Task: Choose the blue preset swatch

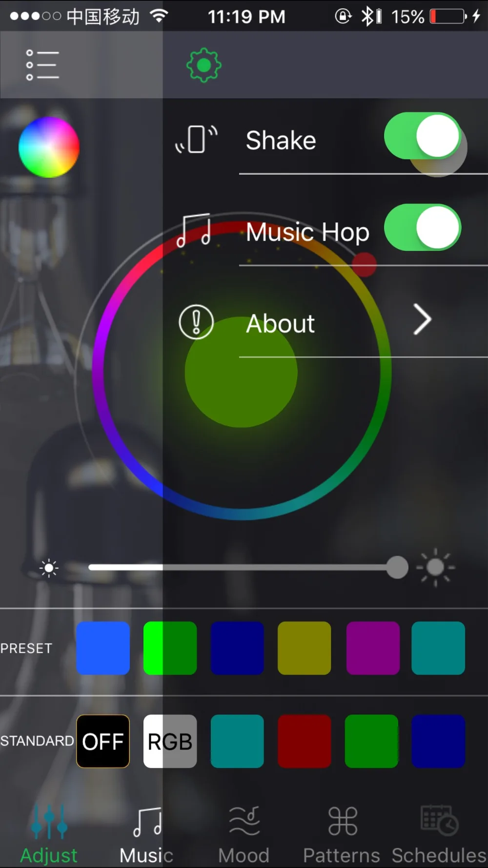Action: pos(103,648)
